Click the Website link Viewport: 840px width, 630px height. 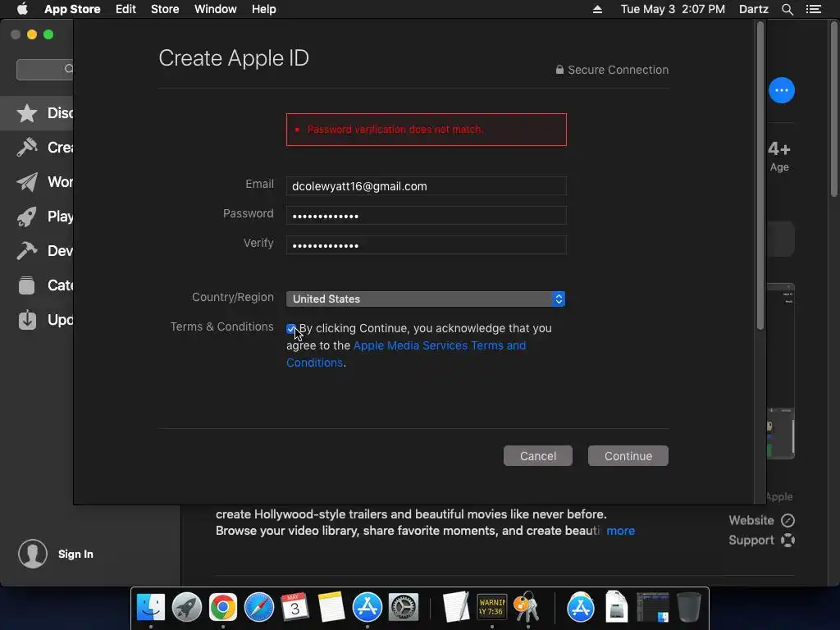(751, 520)
